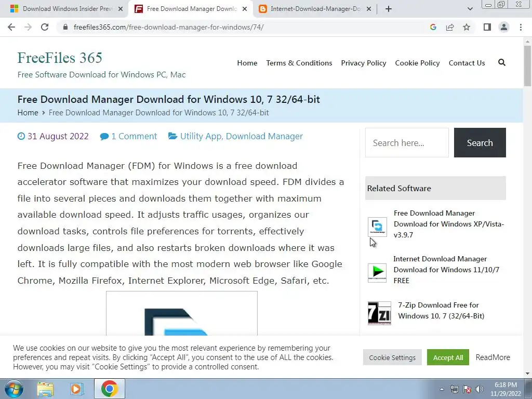
Task: Open the 31 August 2022 date link
Action: (58, 136)
